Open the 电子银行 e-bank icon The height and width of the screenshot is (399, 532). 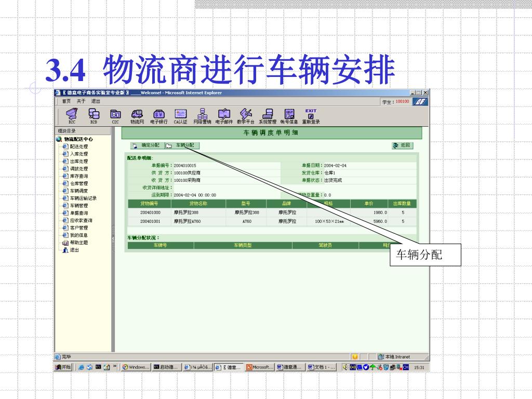[x=159, y=116]
